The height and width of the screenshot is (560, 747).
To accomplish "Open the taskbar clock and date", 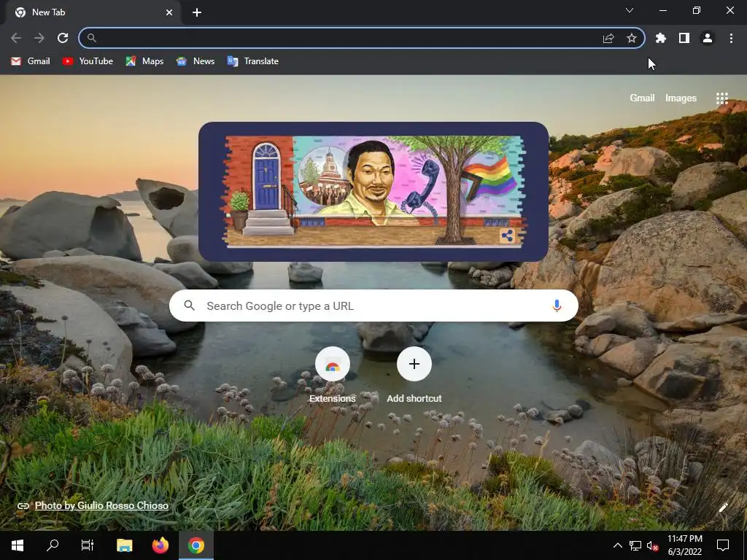I will (684, 545).
